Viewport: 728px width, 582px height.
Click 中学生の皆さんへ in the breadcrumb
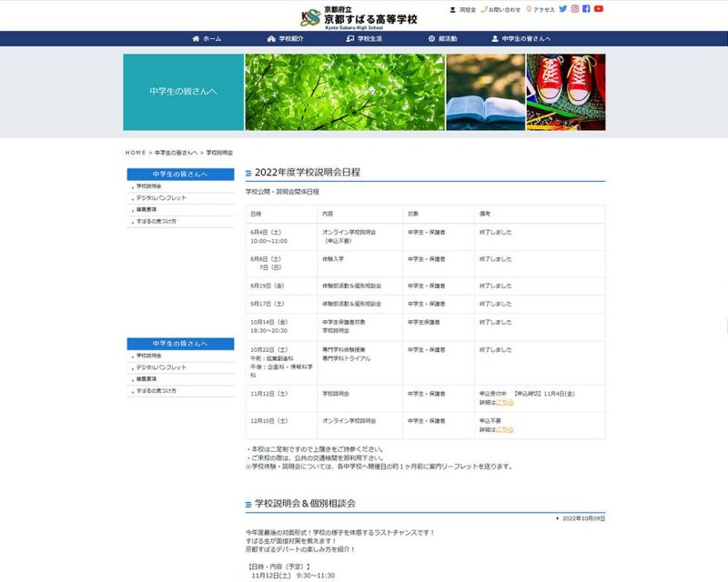click(x=176, y=153)
